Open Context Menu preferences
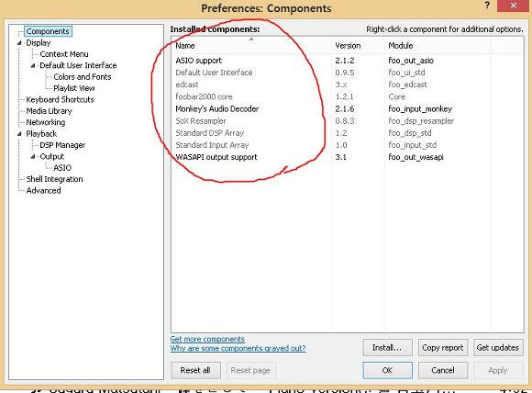Screen dimensions: 532x393 point(64,54)
